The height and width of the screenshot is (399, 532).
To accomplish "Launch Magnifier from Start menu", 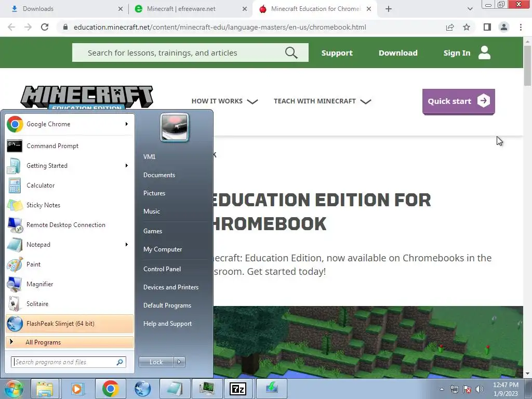I will (x=69, y=284).
